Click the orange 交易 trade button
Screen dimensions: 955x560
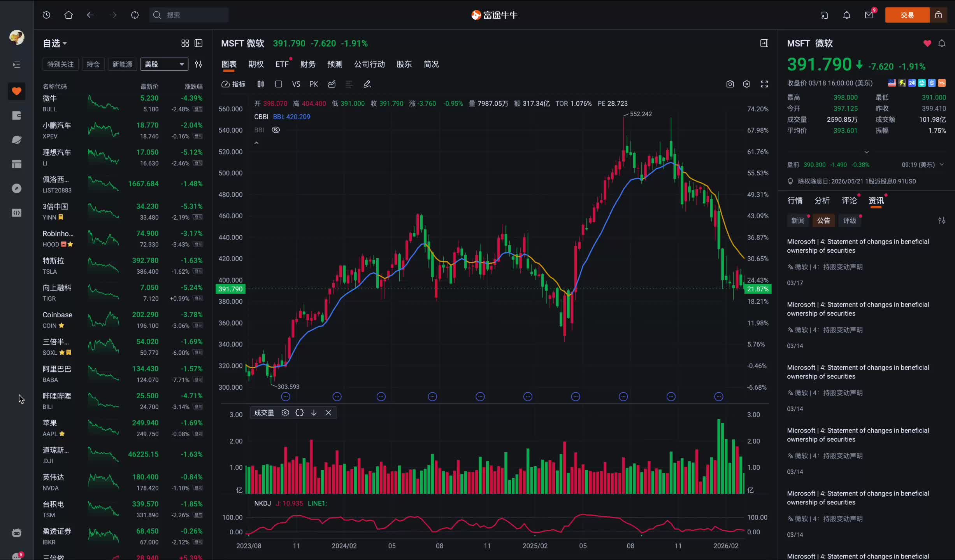pos(907,15)
